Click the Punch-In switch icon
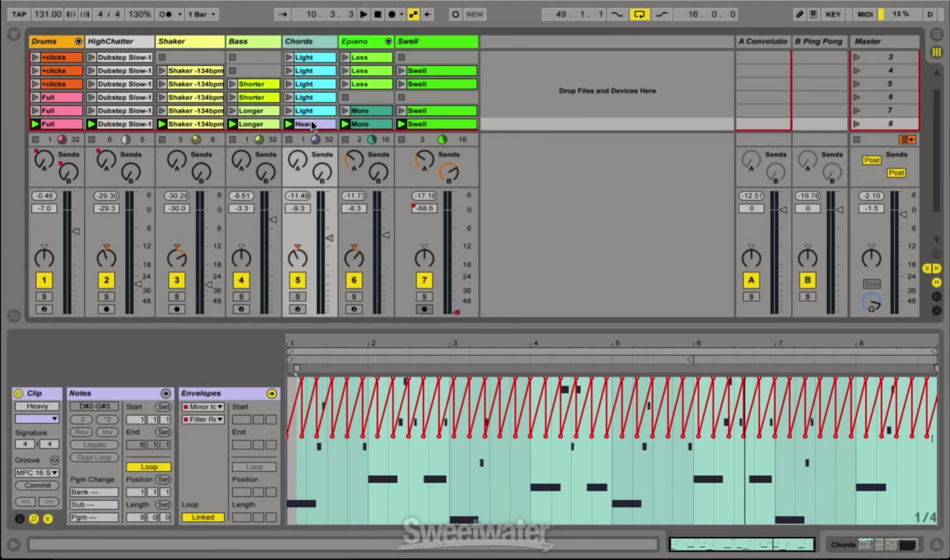This screenshot has height=560, width=950. coord(617,14)
